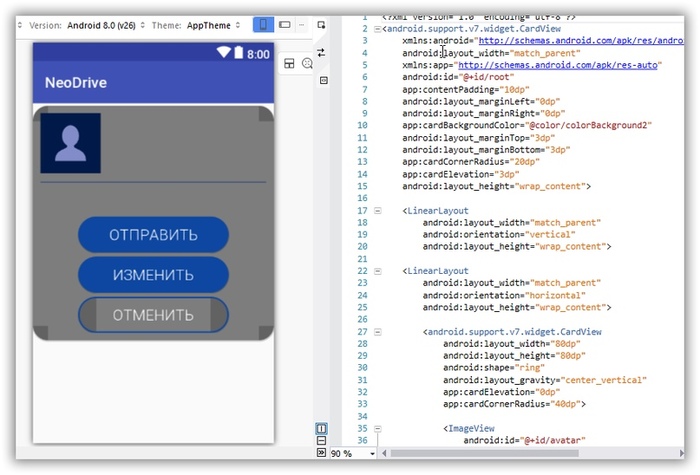Viewport: 700px width, 475px height.
Task: Click the pop-out designer icon at top of splitter
Action: click(322, 24)
